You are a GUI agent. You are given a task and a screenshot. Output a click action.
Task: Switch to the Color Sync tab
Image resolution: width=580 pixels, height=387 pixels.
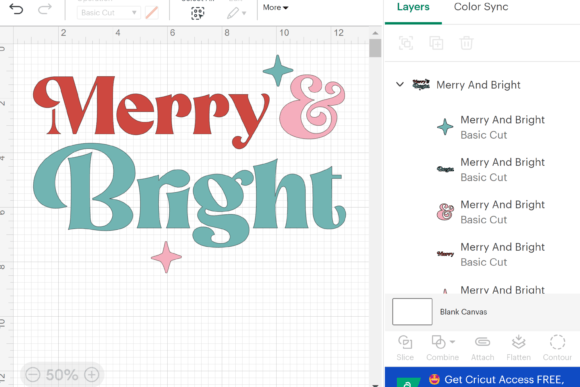pyautogui.click(x=481, y=7)
